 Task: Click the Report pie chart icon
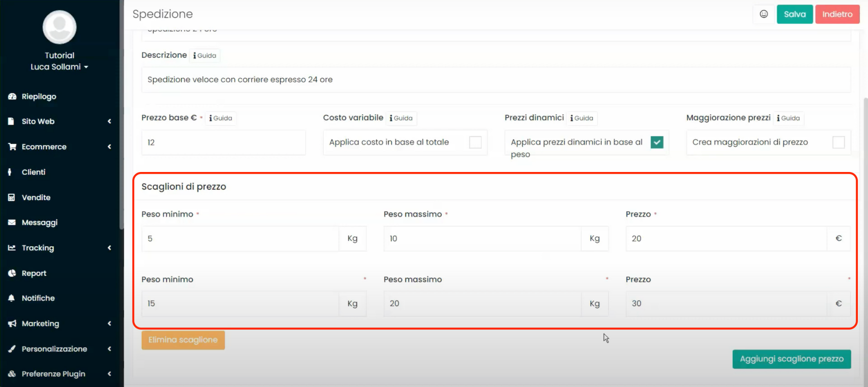coord(12,273)
